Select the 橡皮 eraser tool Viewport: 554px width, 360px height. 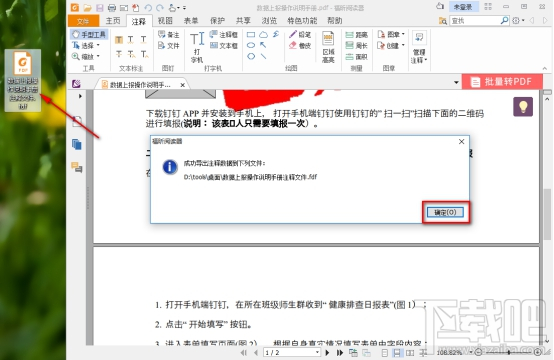point(300,46)
